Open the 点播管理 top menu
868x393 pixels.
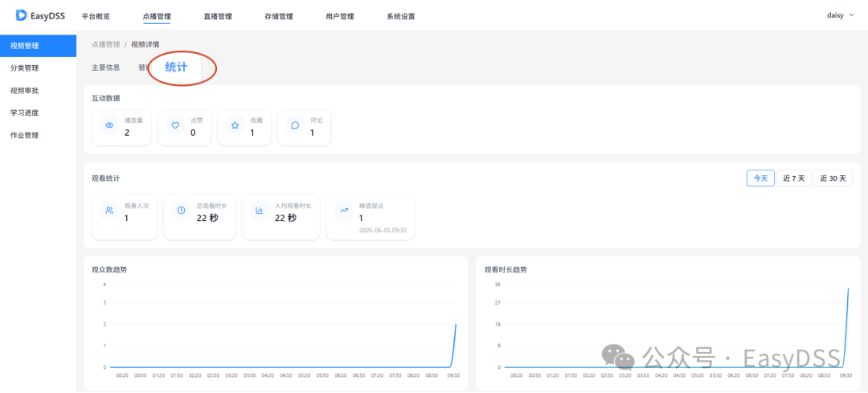[x=157, y=16]
